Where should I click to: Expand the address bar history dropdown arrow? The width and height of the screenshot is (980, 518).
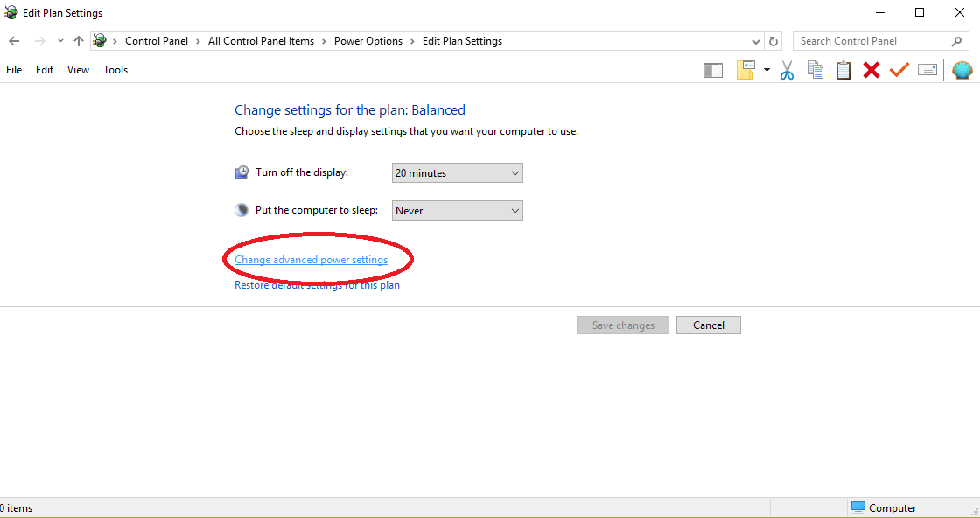pos(756,41)
